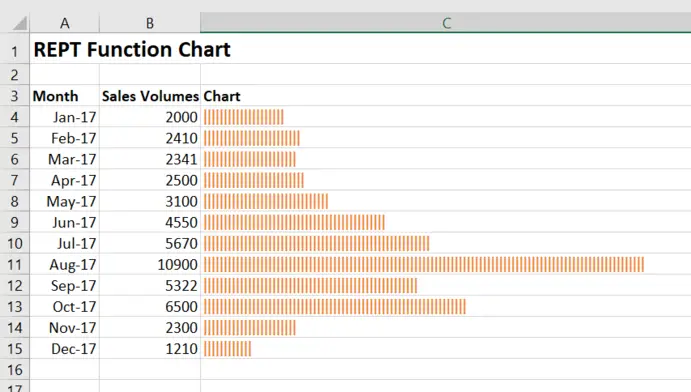Select the Sep-17 cell
Viewport: 691px width, 392px height.
pos(65,285)
